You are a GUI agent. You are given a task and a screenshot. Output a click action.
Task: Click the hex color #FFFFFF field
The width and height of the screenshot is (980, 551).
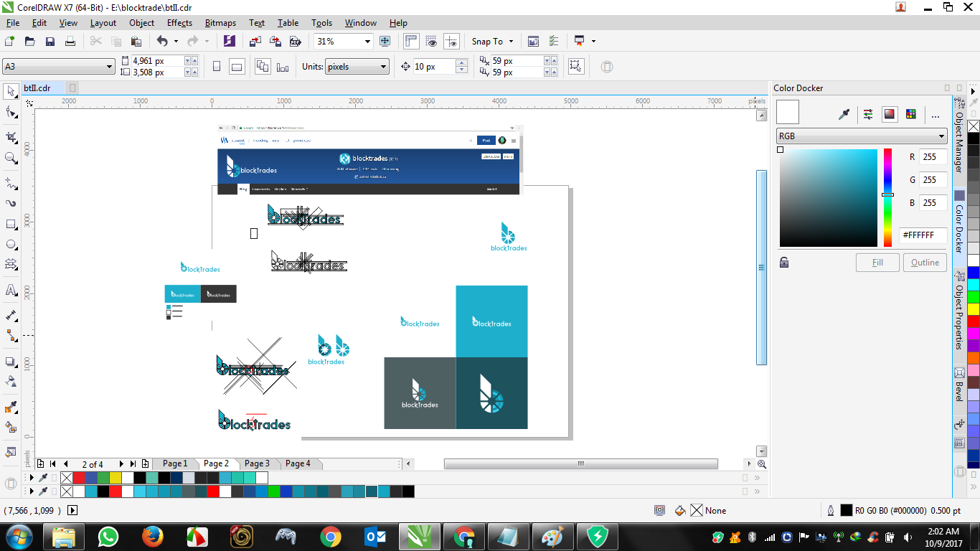[923, 235]
